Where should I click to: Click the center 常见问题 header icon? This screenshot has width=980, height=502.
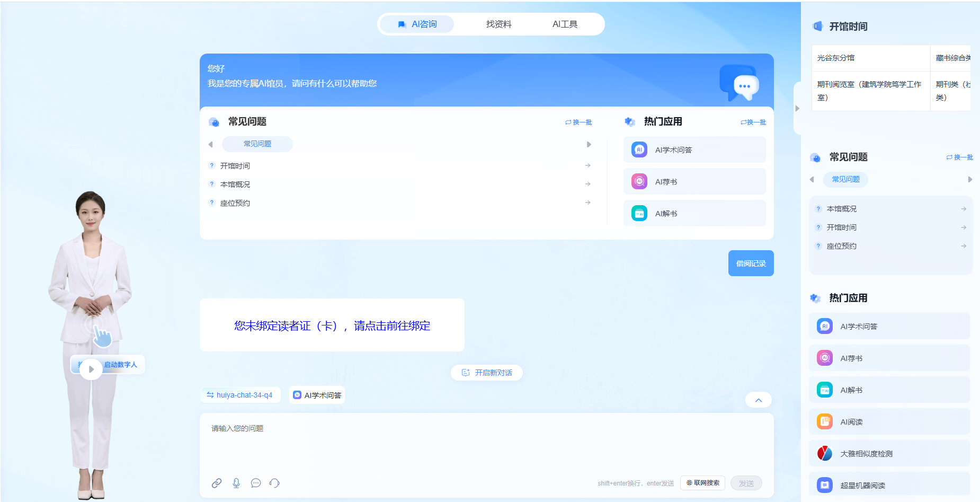coord(214,122)
